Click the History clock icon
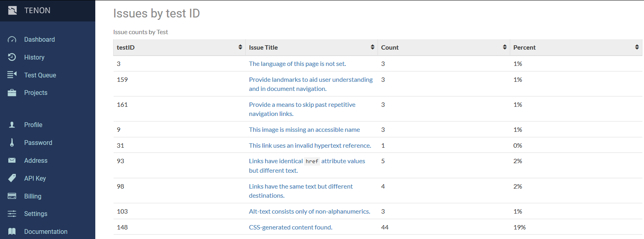This screenshot has width=644, height=239. point(12,57)
